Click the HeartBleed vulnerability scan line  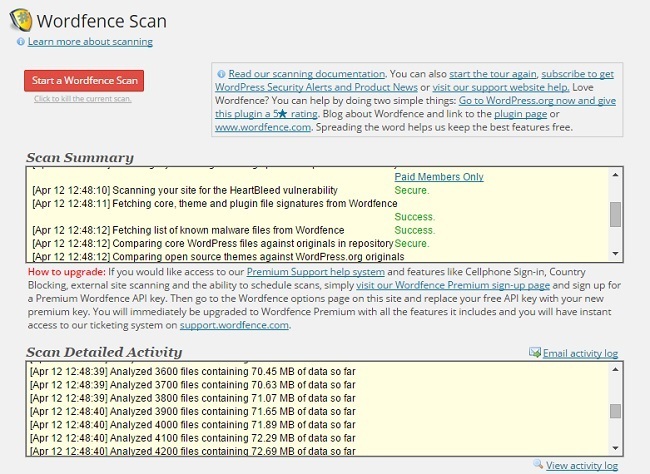(x=185, y=190)
